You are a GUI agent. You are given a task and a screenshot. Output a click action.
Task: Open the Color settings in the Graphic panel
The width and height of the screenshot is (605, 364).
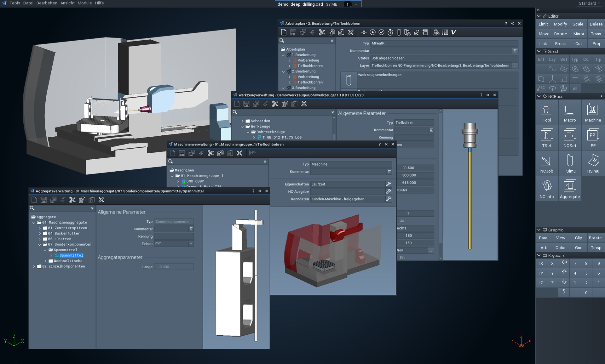coord(561,247)
